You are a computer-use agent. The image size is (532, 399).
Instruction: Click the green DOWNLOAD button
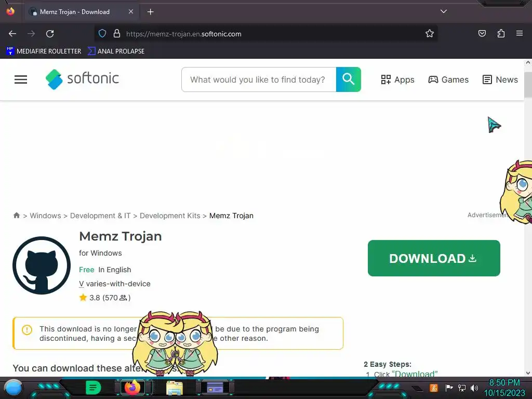434,258
